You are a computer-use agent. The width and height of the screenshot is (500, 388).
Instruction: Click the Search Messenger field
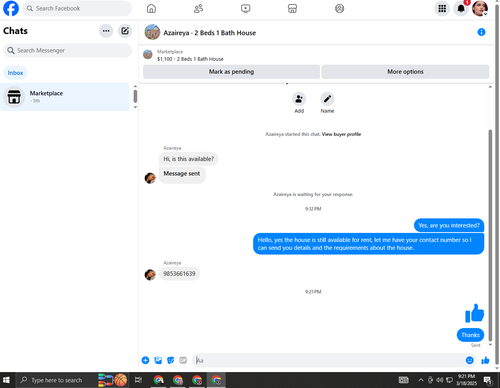tap(68, 50)
